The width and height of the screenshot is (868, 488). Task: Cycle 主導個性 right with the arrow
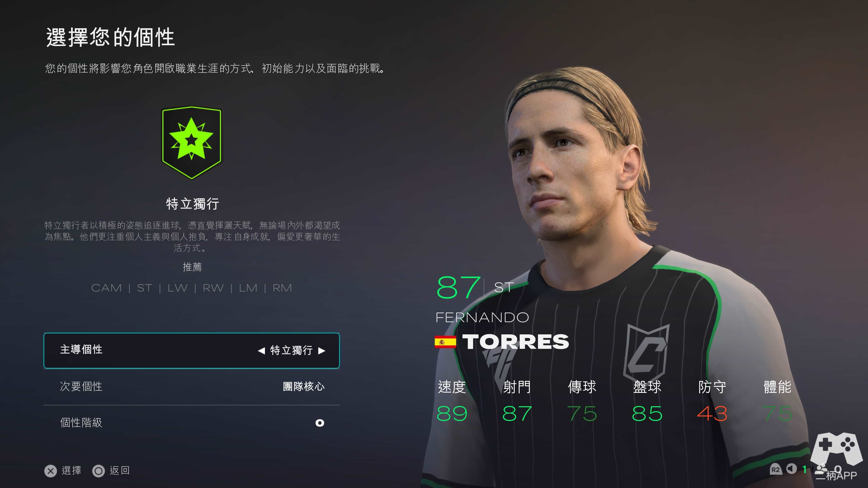click(x=321, y=351)
